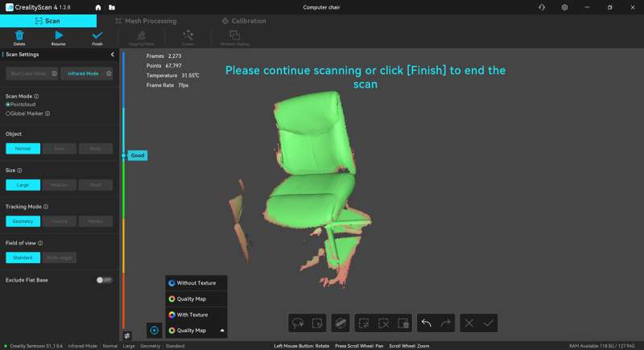Select the Pointcloud scan mode
This screenshot has width=644, height=350.
click(x=8, y=105)
